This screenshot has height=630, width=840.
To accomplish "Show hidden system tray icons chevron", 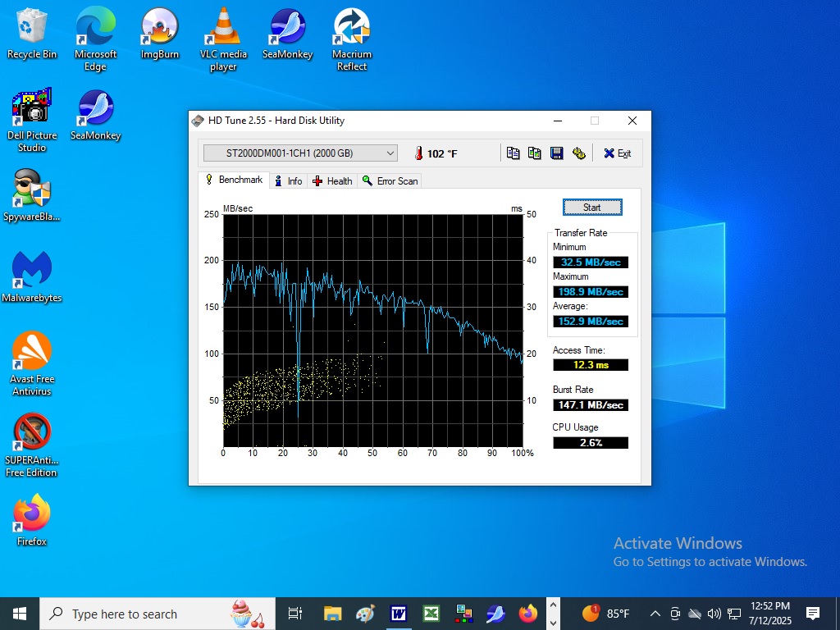I will [655, 614].
